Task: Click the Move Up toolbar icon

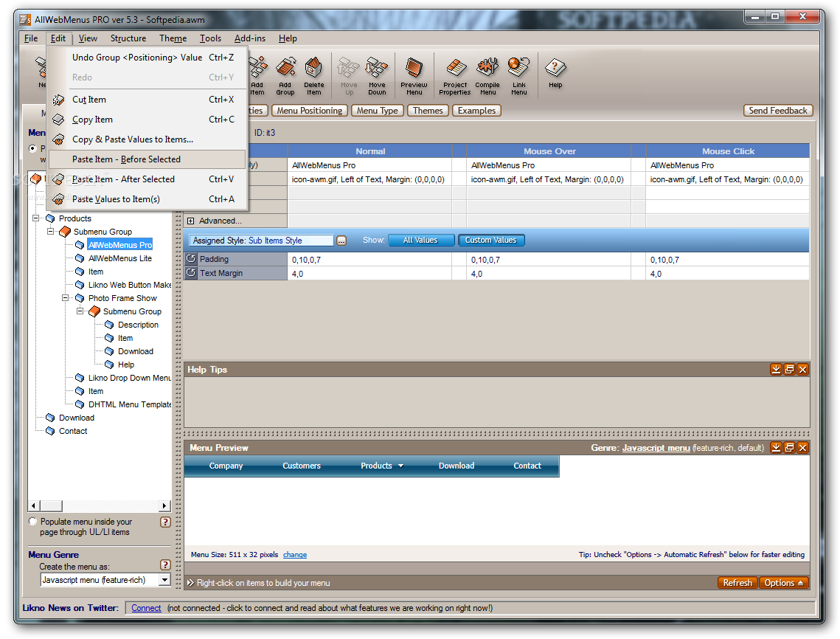Action: tap(349, 75)
